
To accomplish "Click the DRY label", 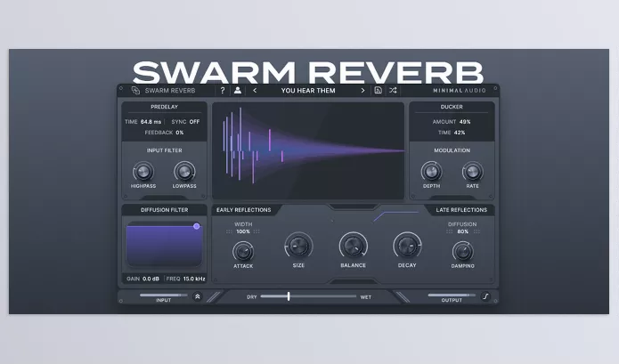I will (x=252, y=297).
